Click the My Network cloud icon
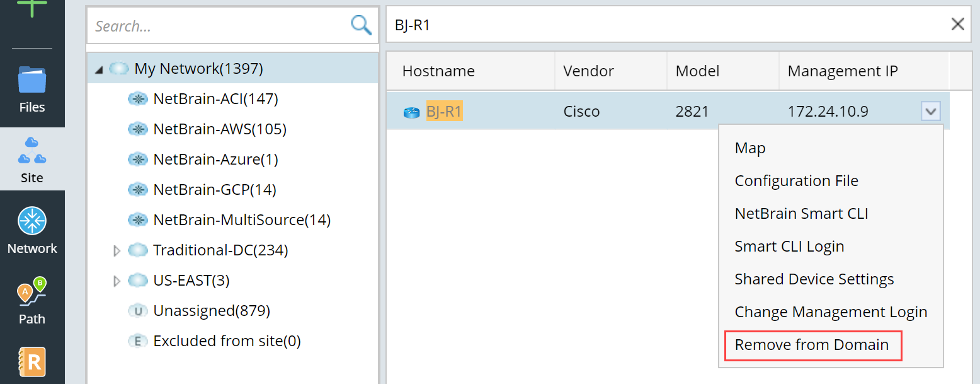This screenshot has height=384, width=980. pos(119,68)
